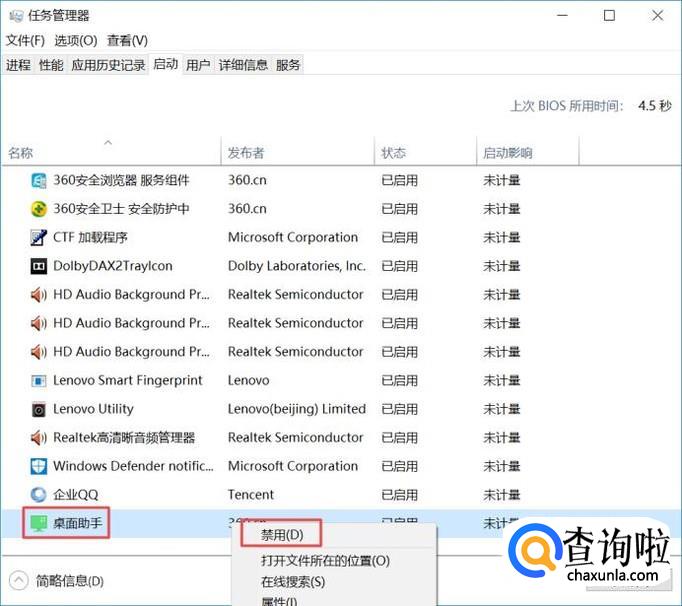Click the Lenovo Utility icon
The height and width of the screenshot is (606, 682).
point(39,409)
